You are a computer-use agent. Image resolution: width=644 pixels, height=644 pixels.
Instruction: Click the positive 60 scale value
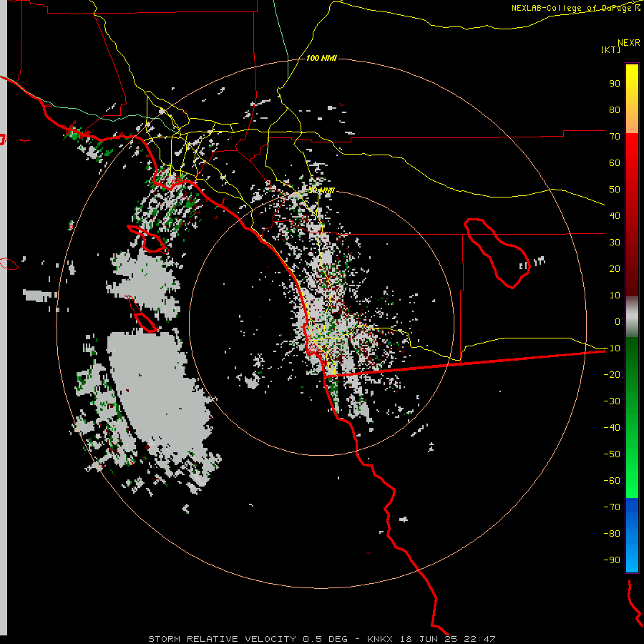point(615,163)
